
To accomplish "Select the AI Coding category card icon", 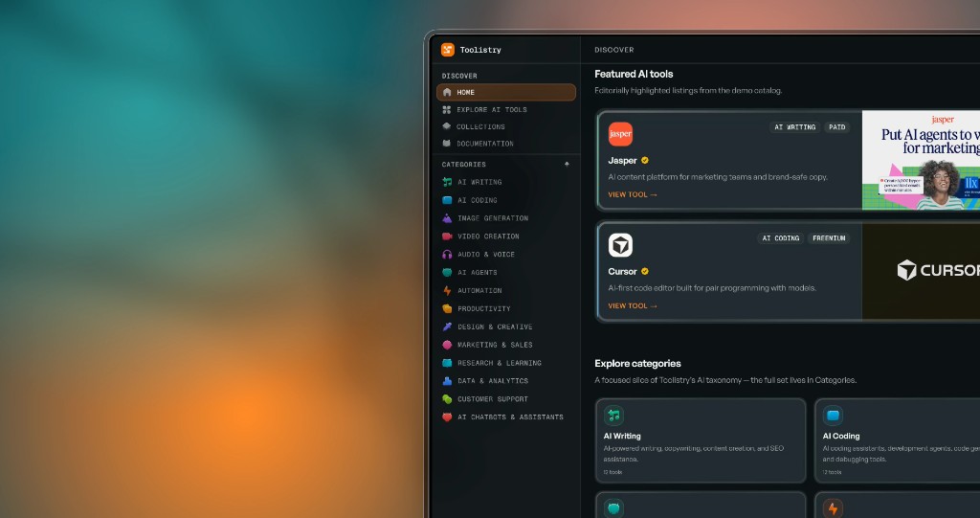I will click(x=833, y=416).
